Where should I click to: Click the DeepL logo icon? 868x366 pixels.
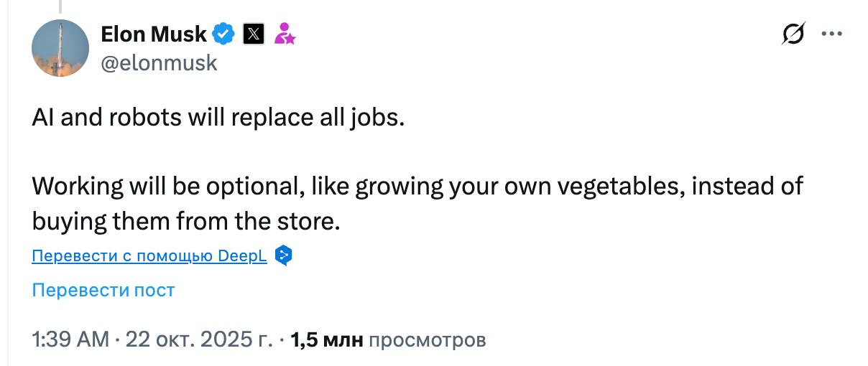pyautogui.click(x=284, y=256)
